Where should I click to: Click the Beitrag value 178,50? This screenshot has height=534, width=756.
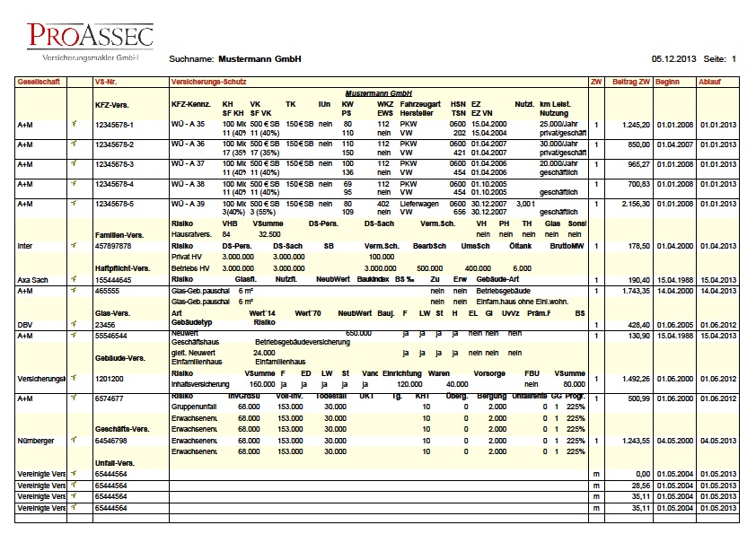click(639, 246)
